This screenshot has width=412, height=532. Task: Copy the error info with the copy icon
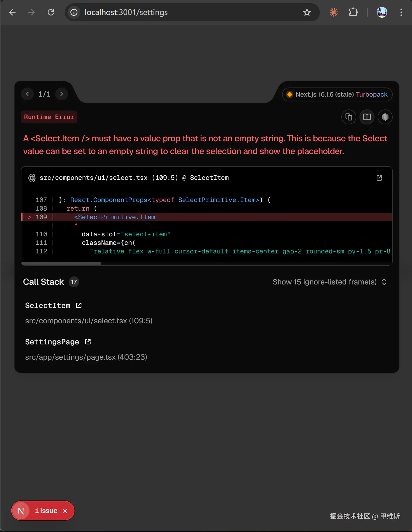pos(349,117)
